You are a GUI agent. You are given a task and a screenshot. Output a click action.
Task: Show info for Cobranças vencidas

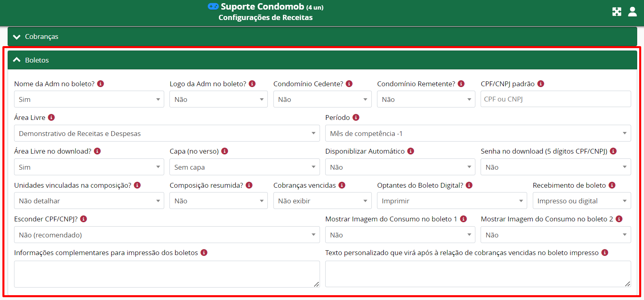[342, 185]
